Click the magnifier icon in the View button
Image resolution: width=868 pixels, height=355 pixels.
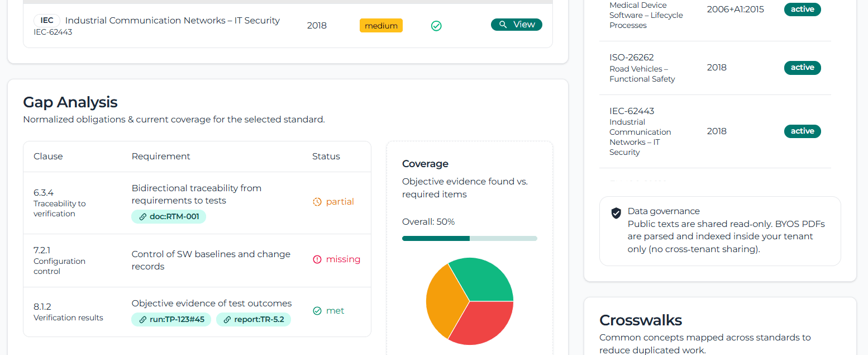click(502, 24)
